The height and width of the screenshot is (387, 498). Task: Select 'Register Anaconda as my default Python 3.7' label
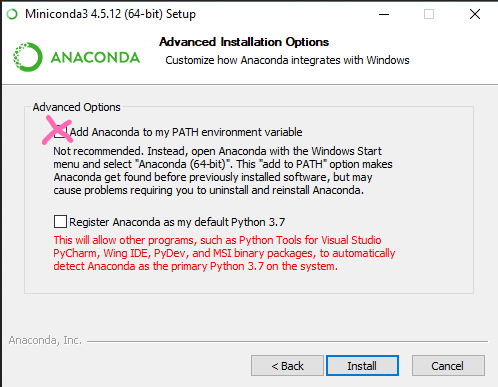pos(177,222)
